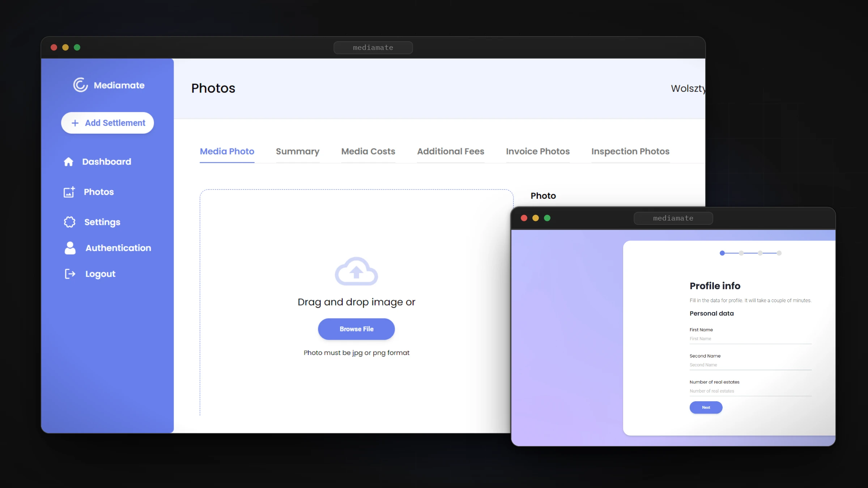Image resolution: width=868 pixels, height=488 pixels.
Task: Click 'Photo must be jpg or png format'
Action: [x=356, y=353]
